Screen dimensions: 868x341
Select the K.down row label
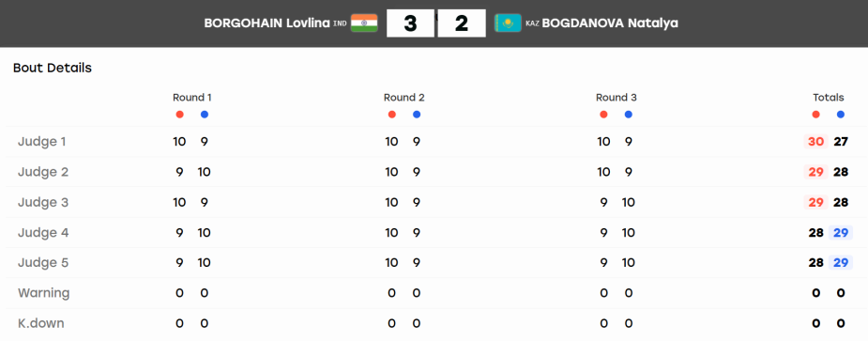pos(41,323)
